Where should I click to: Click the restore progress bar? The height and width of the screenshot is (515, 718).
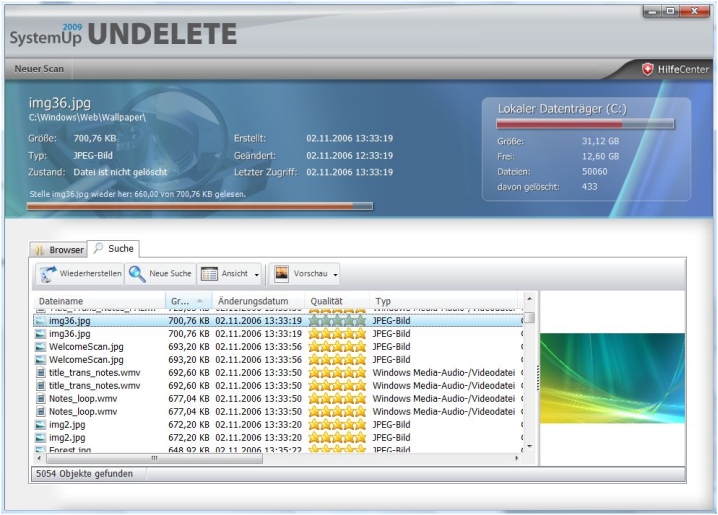click(200, 207)
